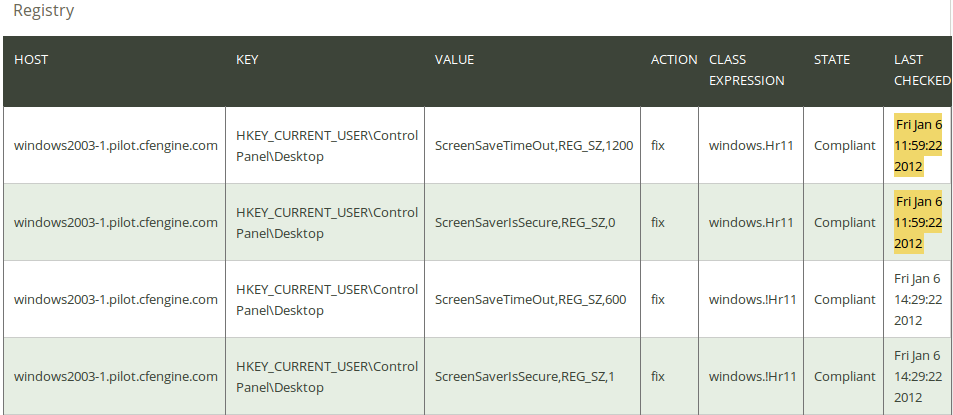This screenshot has width=953, height=415.
Task: Click host cell in first row
Action: tap(115, 146)
